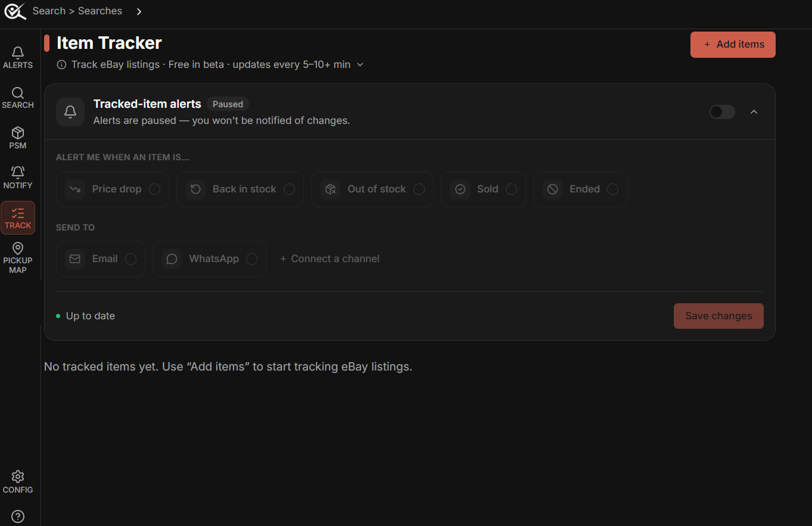Viewport: 812px width, 526px height.
Task: Click the Add items button
Action: tap(733, 45)
